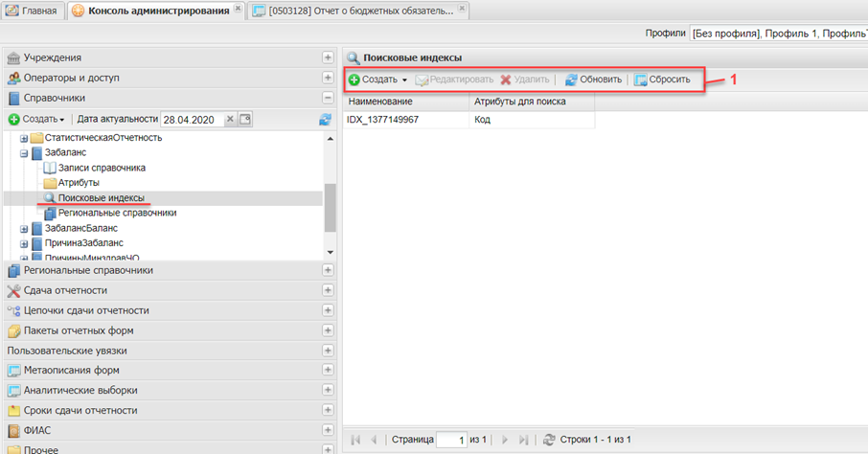This screenshot has height=454, width=868.
Task: Collapse the Справочники panel section
Action: (328, 98)
